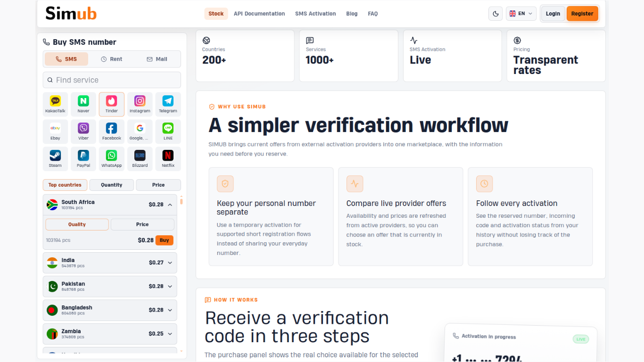
Task: Pick the Instagram service icon
Action: pyautogui.click(x=140, y=104)
